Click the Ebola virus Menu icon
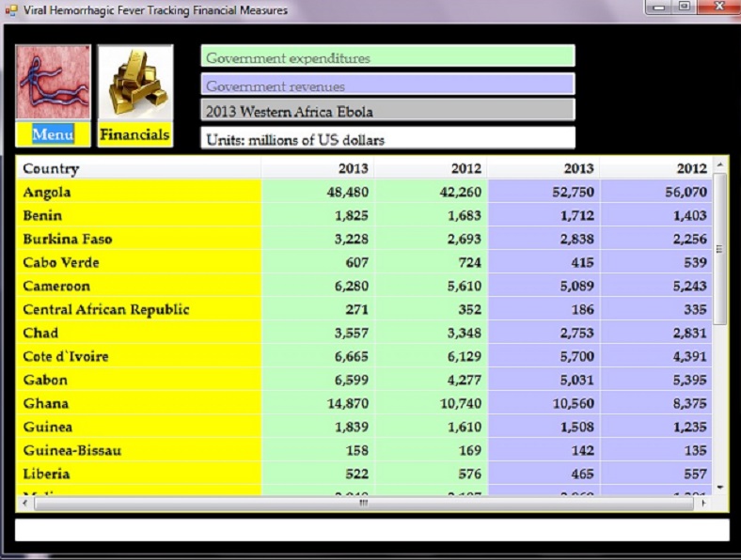 coord(53,82)
